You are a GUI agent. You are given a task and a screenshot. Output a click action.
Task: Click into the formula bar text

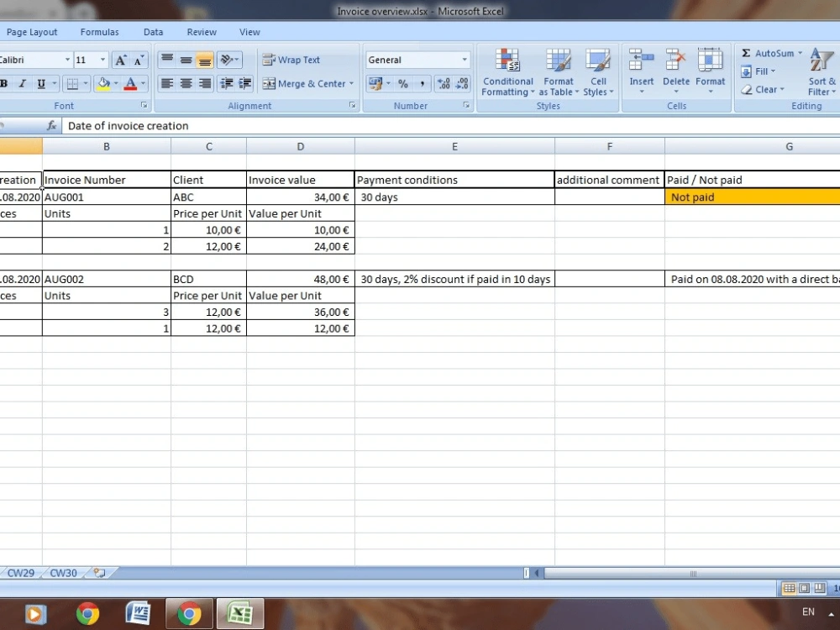pos(129,126)
